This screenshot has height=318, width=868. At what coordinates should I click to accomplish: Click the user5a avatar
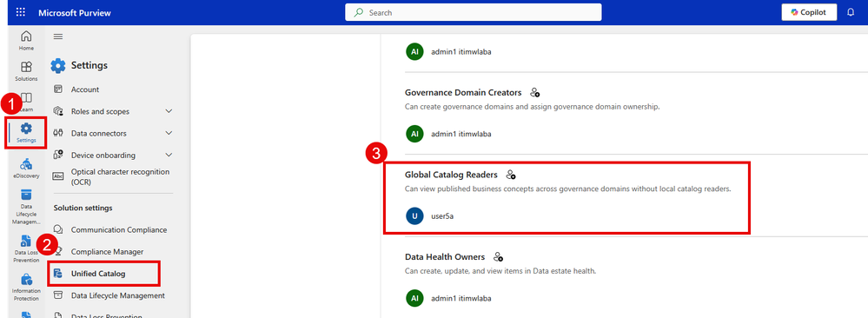tap(414, 216)
